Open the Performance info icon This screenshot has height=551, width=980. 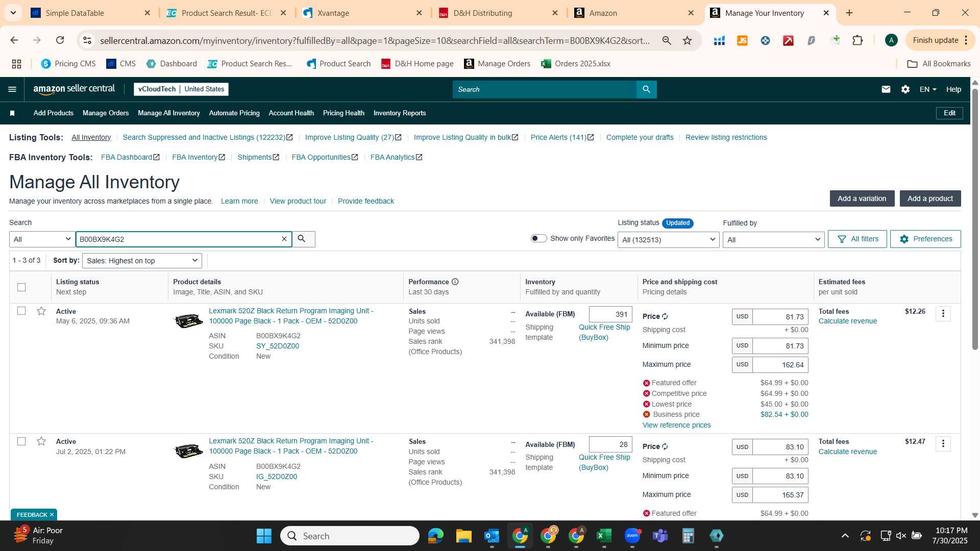455,282
